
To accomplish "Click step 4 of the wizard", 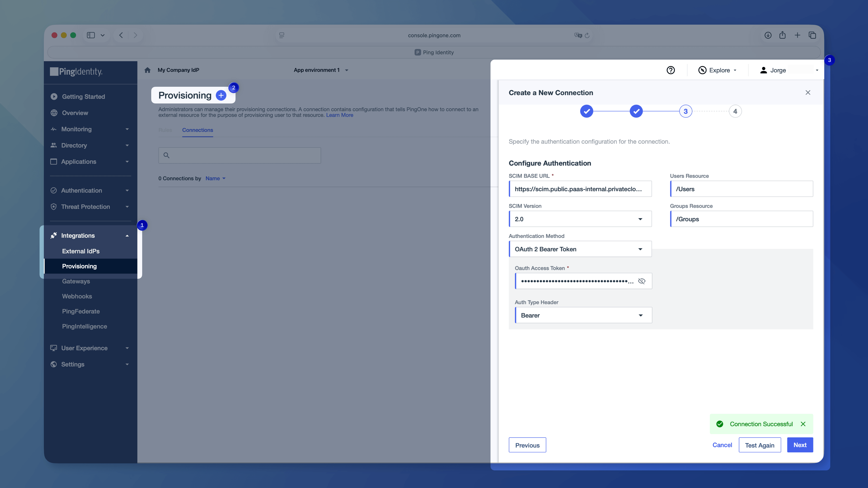I will 735,111.
